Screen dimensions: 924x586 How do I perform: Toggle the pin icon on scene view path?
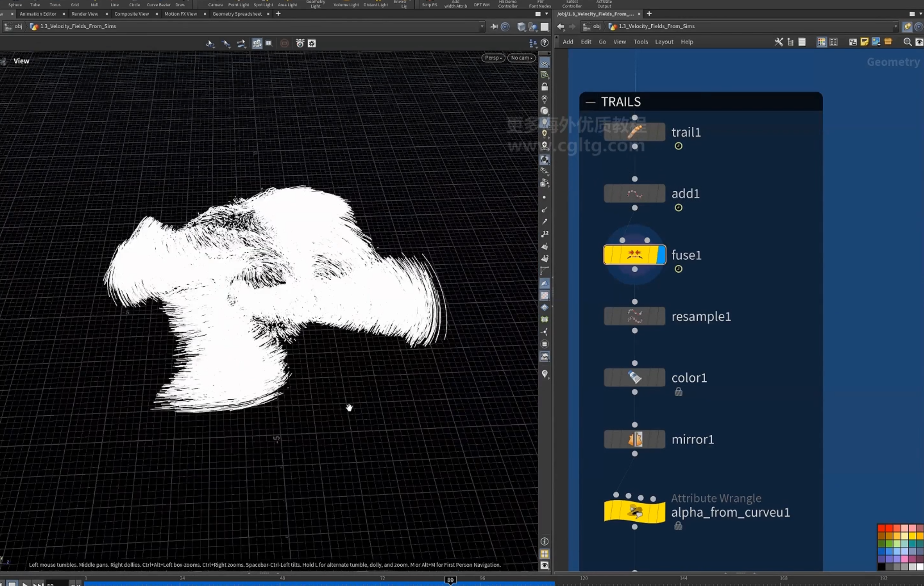[494, 26]
